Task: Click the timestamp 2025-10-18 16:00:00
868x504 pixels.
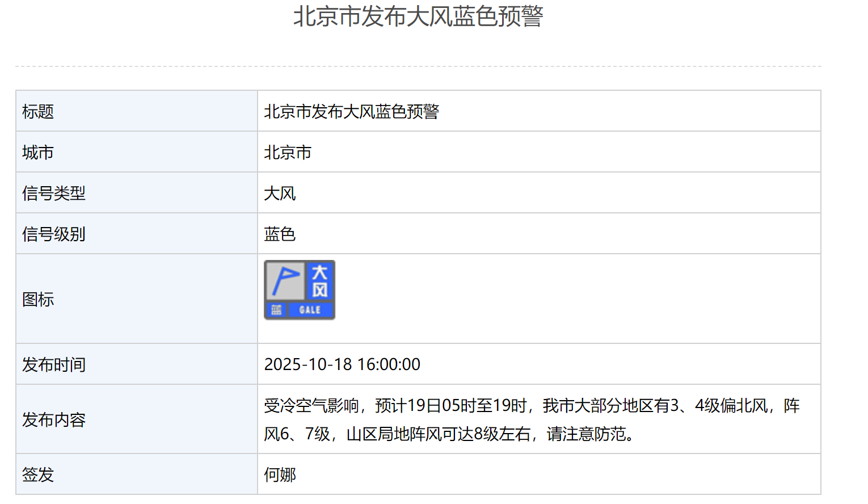Action: pos(342,364)
